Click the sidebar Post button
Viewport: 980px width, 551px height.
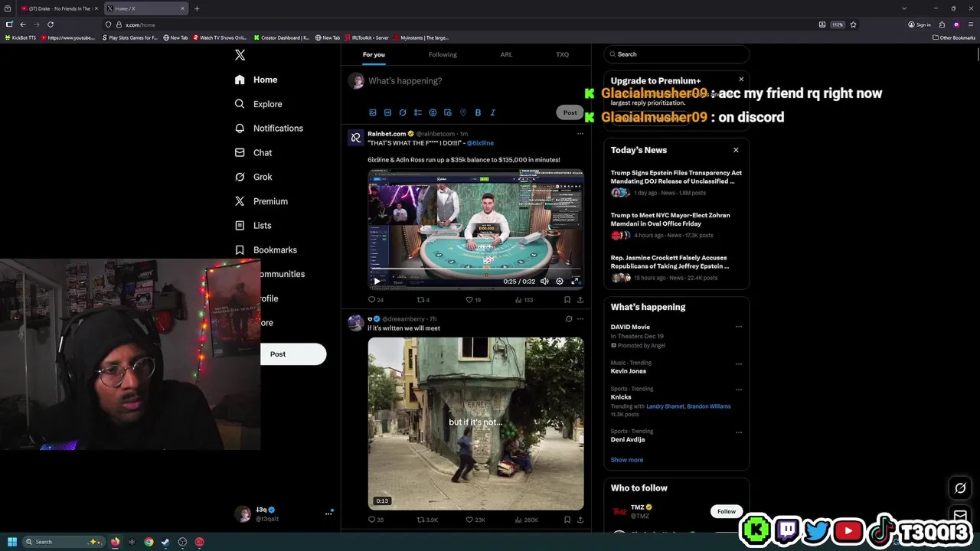[x=293, y=354]
